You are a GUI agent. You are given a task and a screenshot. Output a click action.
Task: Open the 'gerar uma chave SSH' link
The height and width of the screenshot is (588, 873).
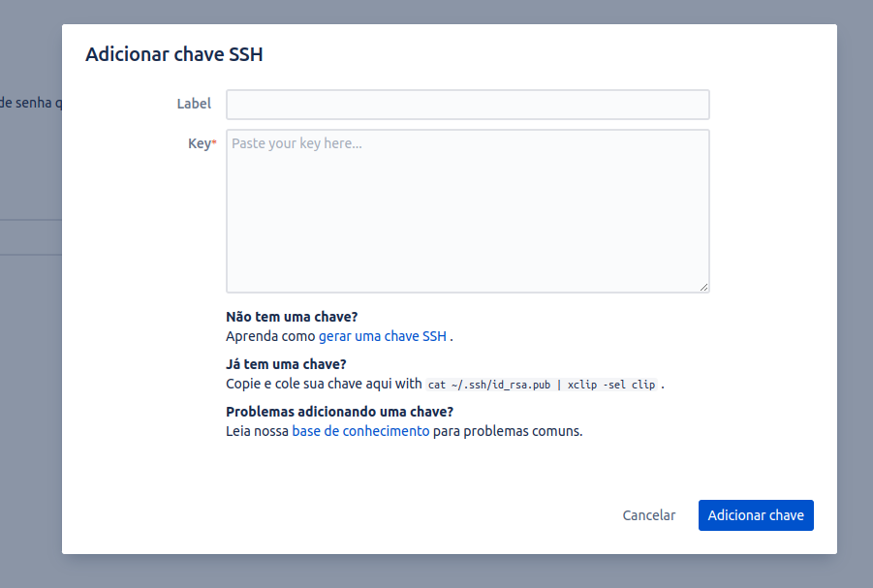[x=383, y=336]
